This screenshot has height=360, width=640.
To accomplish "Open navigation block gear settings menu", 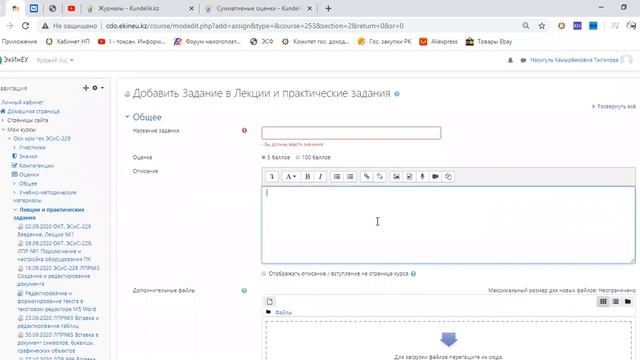I will (97, 88).
